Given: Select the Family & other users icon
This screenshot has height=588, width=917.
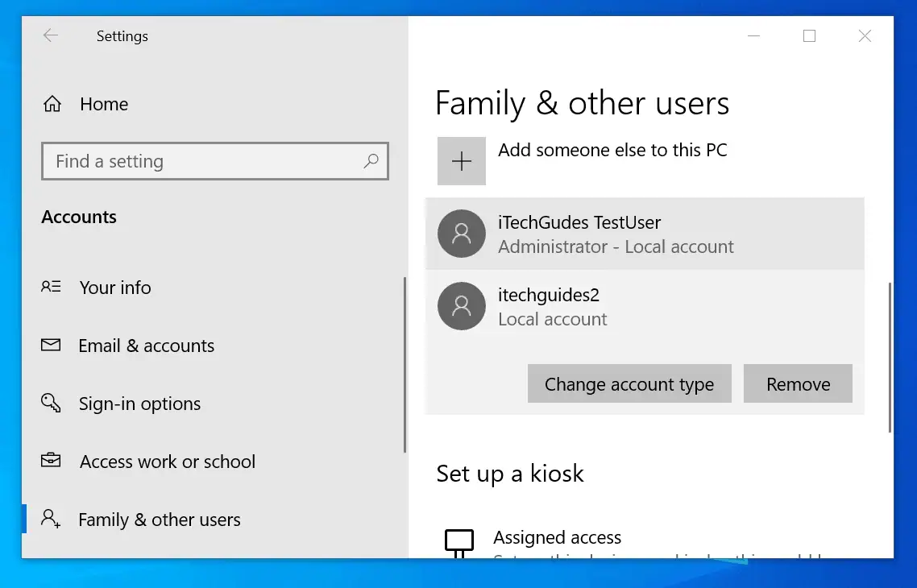Looking at the screenshot, I should [51, 520].
